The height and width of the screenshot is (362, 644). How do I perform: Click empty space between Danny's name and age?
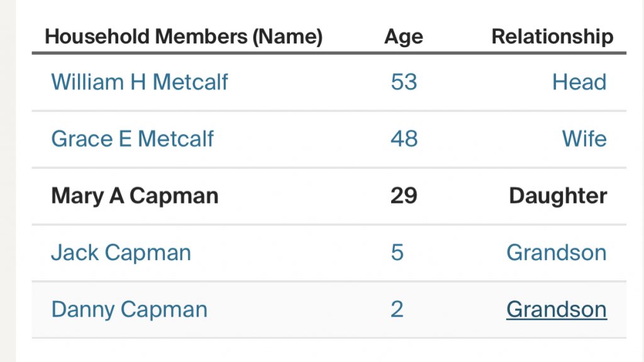(x=296, y=310)
